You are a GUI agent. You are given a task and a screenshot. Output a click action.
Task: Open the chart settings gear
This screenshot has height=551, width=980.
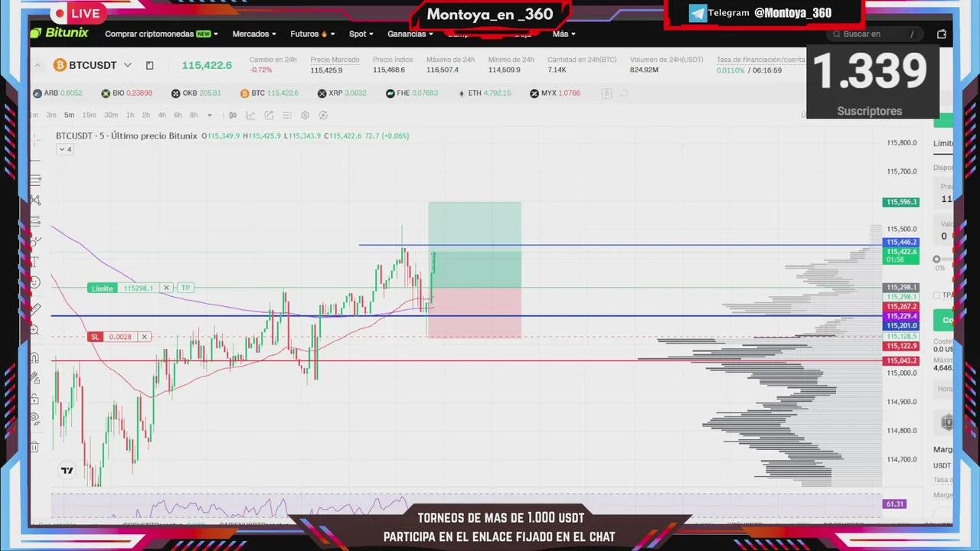(x=305, y=116)
